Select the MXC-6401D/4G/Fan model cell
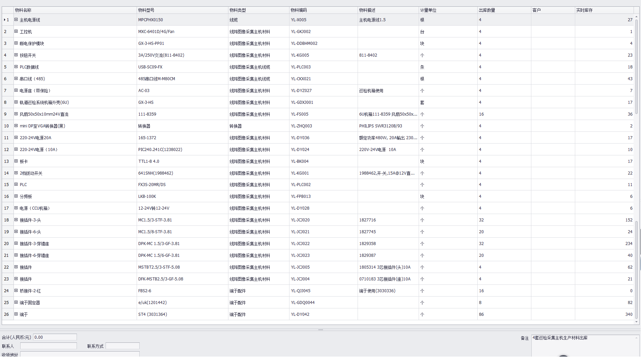The image size is (641, 364). click(182, 32)
